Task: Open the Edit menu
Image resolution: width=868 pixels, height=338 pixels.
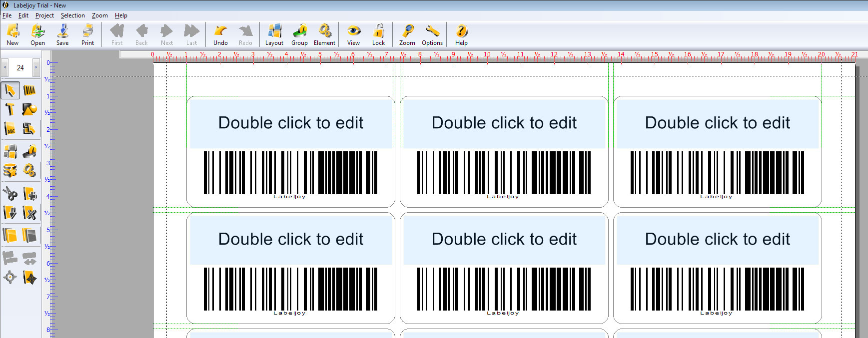Action: pyautogui.click(x=23, y=15)
